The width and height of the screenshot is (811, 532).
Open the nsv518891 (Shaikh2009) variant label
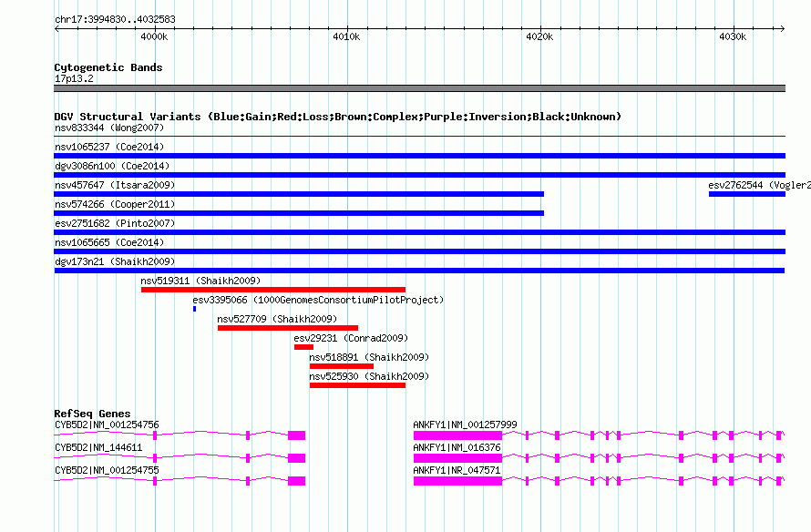369,357
